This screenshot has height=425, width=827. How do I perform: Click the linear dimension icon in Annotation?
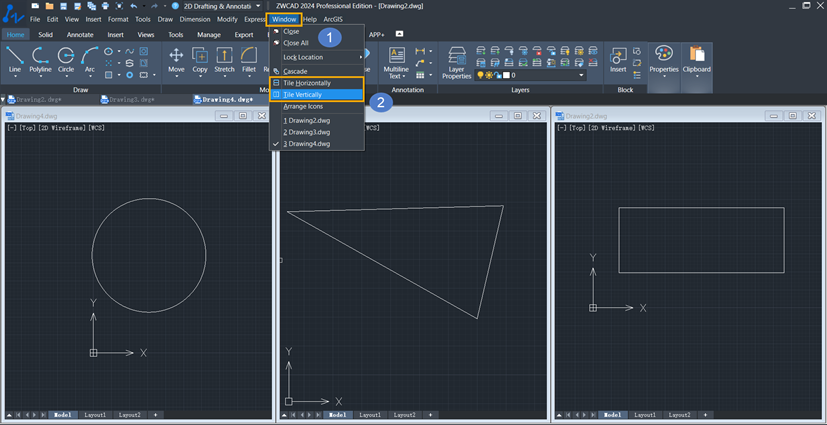click(x=420, y=51)
